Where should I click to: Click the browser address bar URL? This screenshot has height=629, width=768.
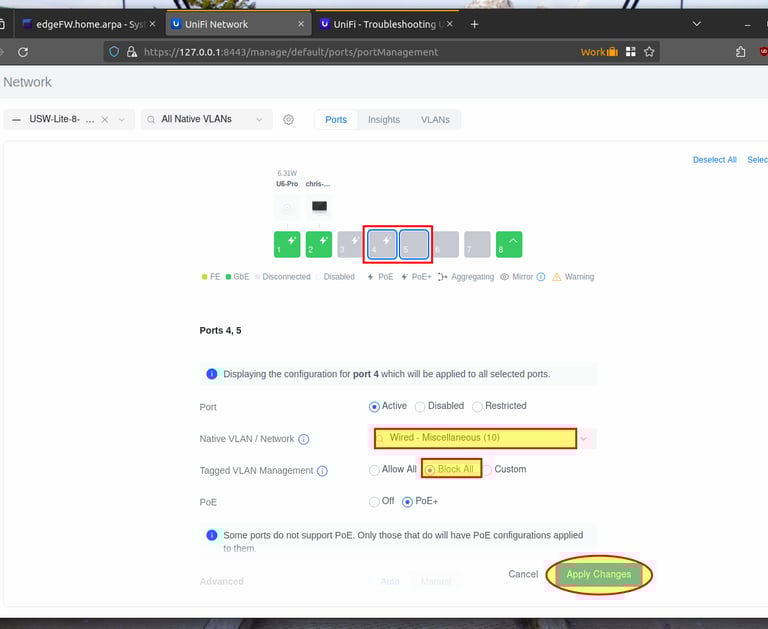pos(291,52)
